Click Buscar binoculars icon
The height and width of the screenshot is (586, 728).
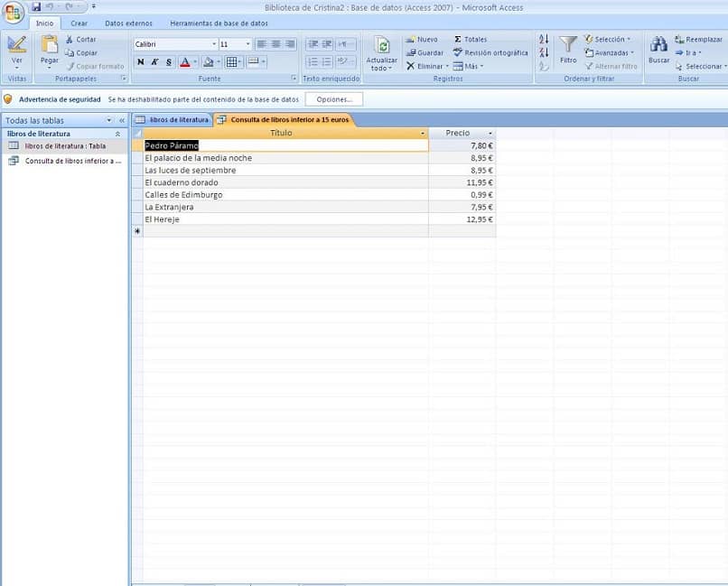(x=658, y=44)
